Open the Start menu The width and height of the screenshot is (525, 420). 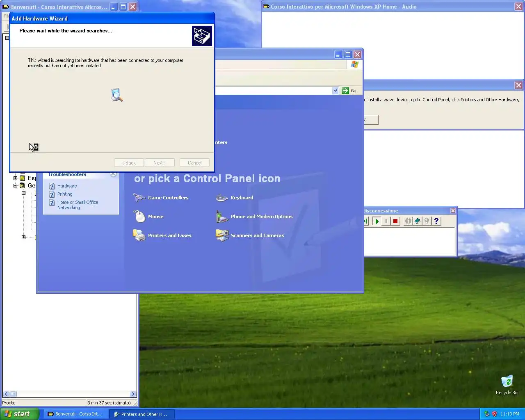tap(20, 414)
